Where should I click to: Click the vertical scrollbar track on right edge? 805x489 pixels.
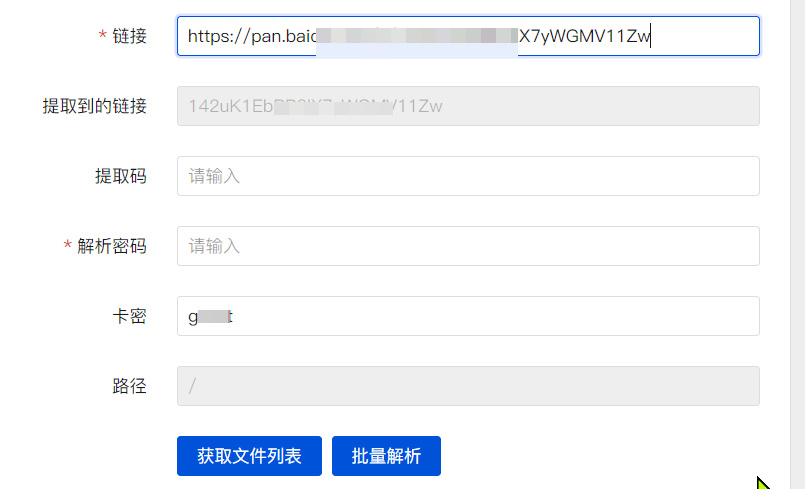797,244
